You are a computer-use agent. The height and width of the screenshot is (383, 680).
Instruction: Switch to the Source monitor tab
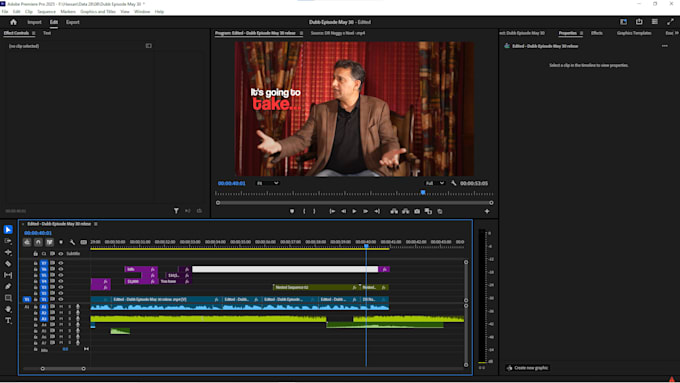338,33
